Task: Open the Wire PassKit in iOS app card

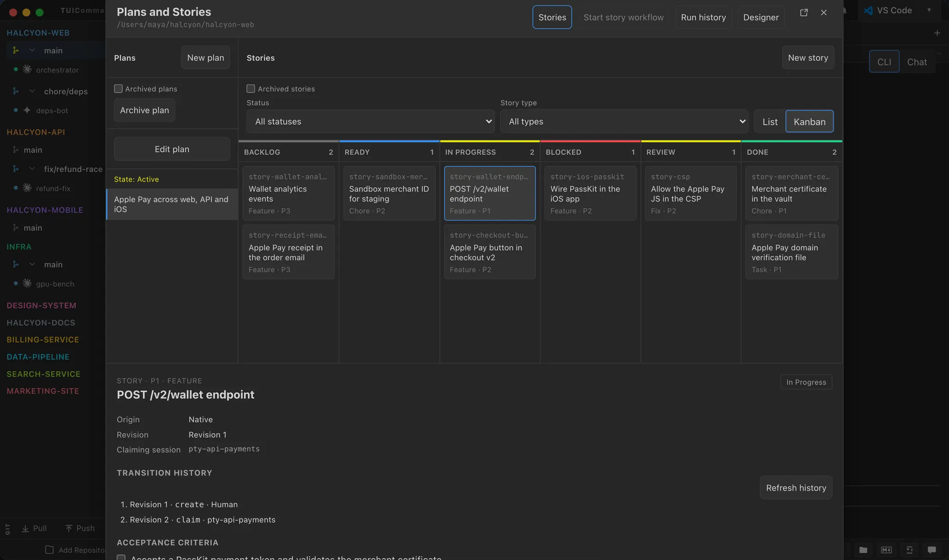Action: click(x=590, y=193)
